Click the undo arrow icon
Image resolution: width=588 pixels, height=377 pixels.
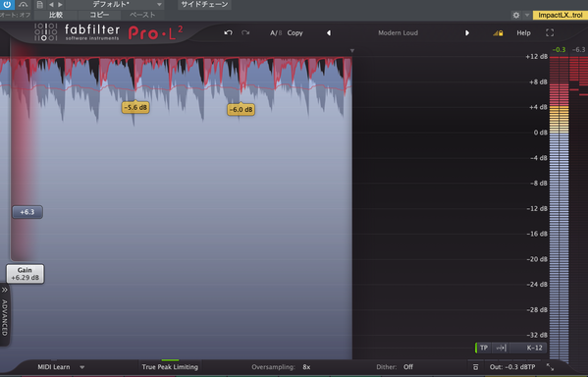click(228, 33)
